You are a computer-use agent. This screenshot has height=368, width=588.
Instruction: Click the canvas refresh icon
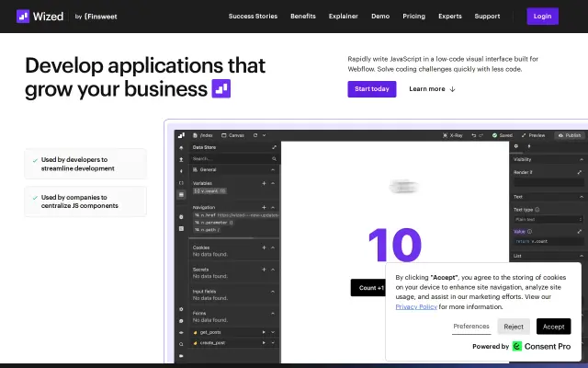255,135
